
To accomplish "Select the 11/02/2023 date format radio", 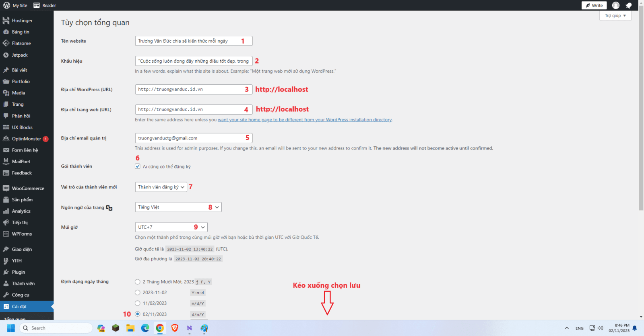I will click(x=138, y=303).
